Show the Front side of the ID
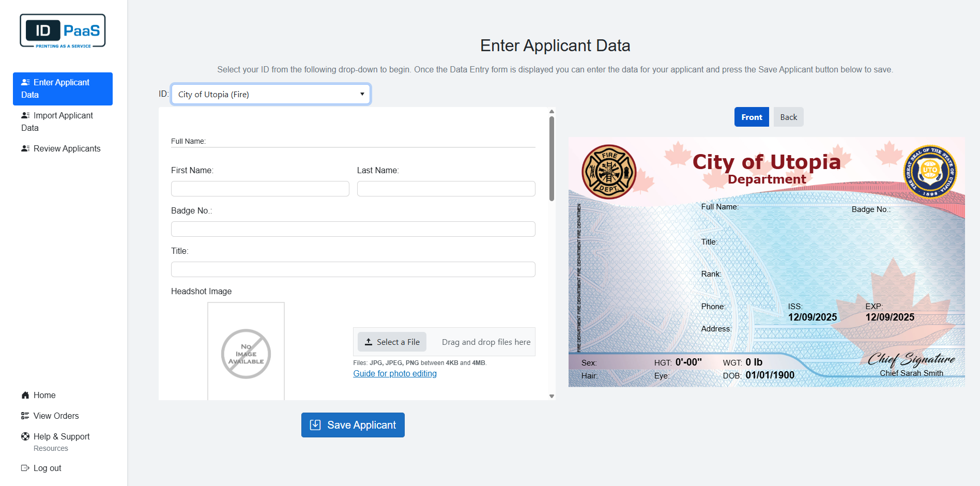 (751, 117)
